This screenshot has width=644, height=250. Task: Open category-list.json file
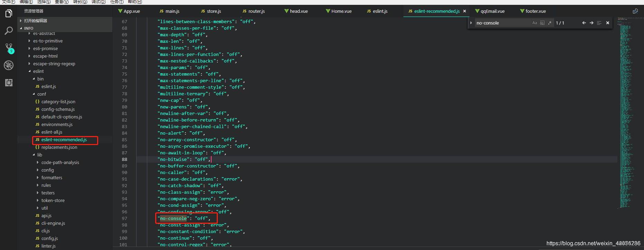(x=58, y=102)
